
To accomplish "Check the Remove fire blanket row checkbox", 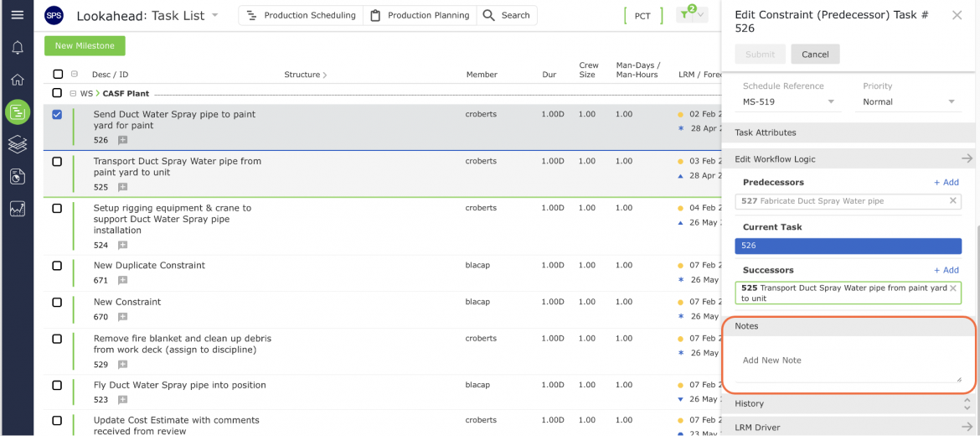I will [57, 339].
